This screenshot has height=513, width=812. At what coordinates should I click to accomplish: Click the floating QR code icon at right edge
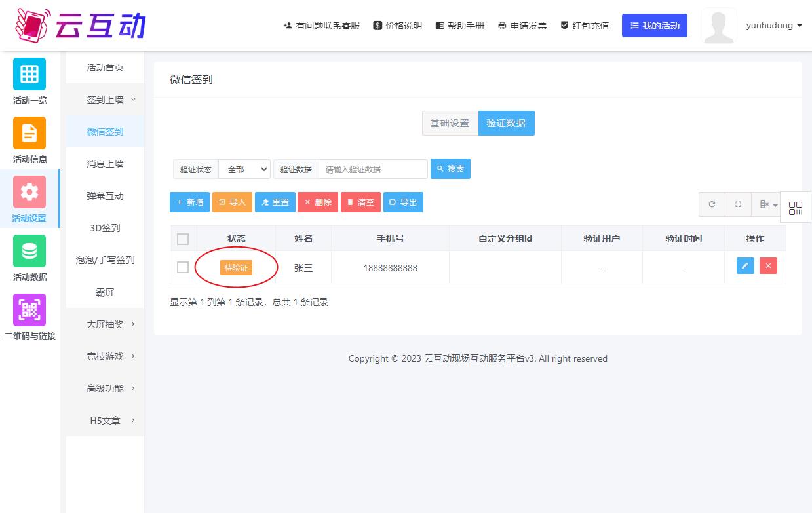796,208
